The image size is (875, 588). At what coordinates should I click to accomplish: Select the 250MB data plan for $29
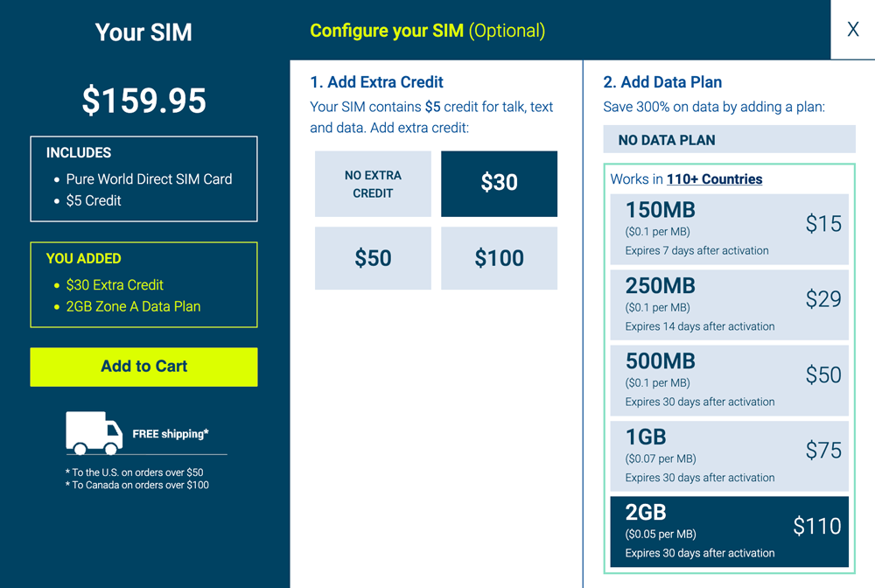(729, 304)
